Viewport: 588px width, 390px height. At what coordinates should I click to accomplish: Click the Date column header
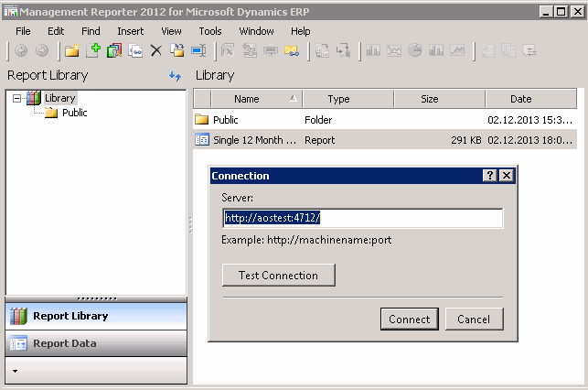[x=530, y=99]
